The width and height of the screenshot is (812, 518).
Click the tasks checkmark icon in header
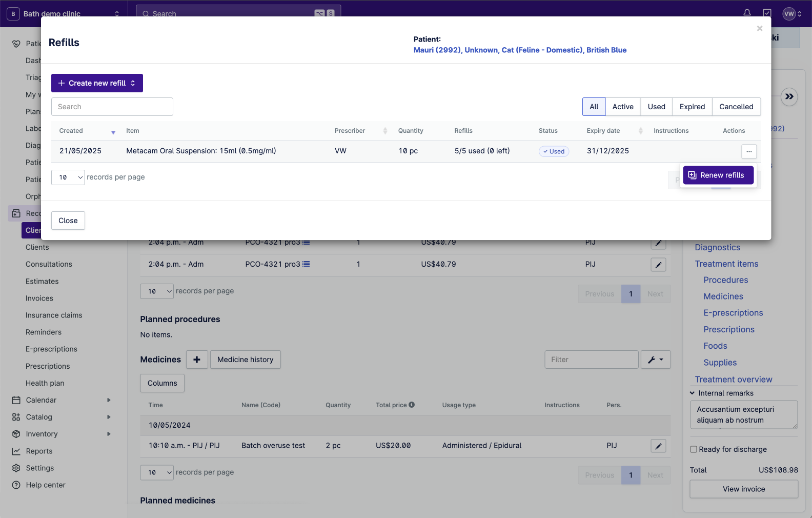click(767, 13)
